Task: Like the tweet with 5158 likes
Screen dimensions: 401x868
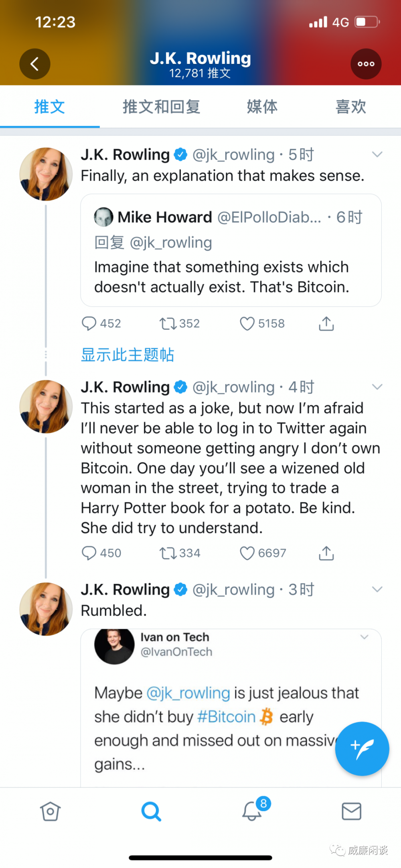Action: 247,323
